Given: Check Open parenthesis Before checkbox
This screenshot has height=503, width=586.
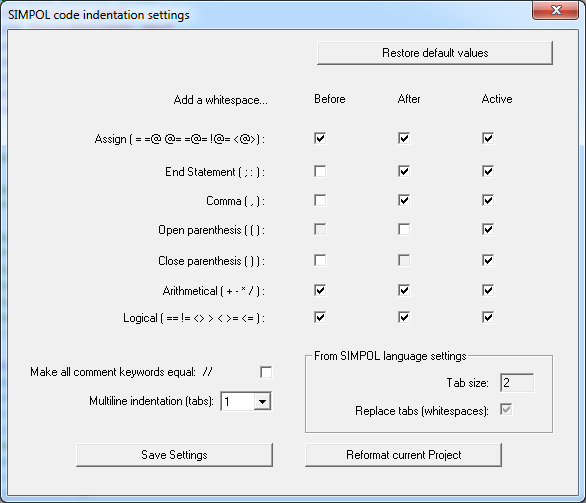Looking at the screenshot, I should click(x=320, y=229).
